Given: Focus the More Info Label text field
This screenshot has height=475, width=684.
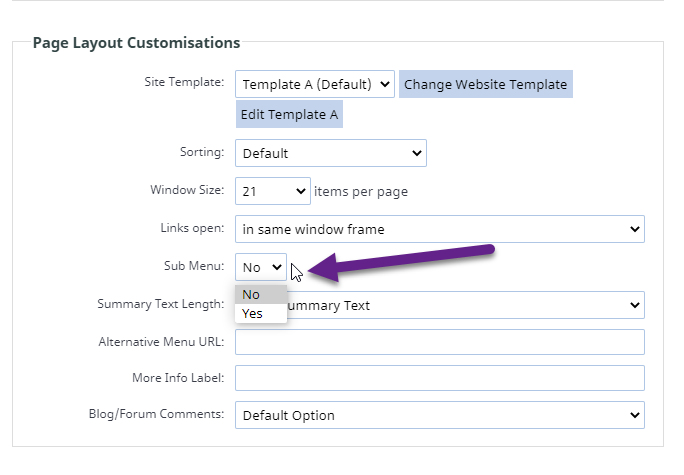Looking at the screenshot, I should point(439,378).
